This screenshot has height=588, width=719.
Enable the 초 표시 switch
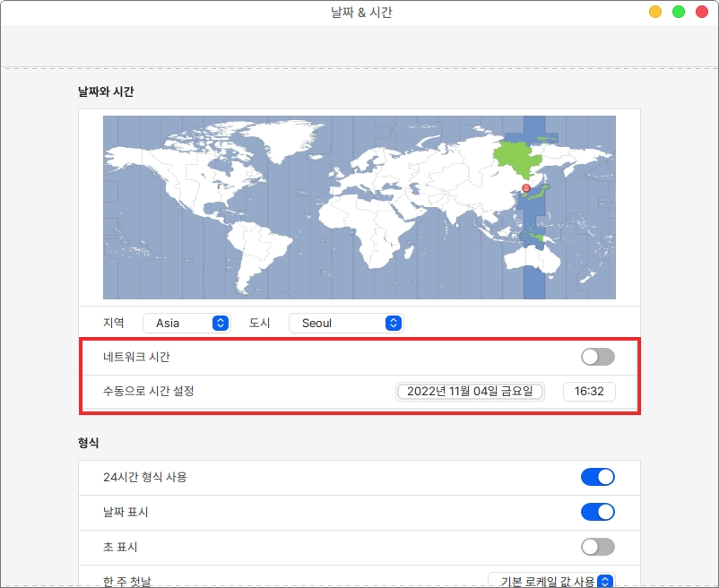click(x=597, y=547)
